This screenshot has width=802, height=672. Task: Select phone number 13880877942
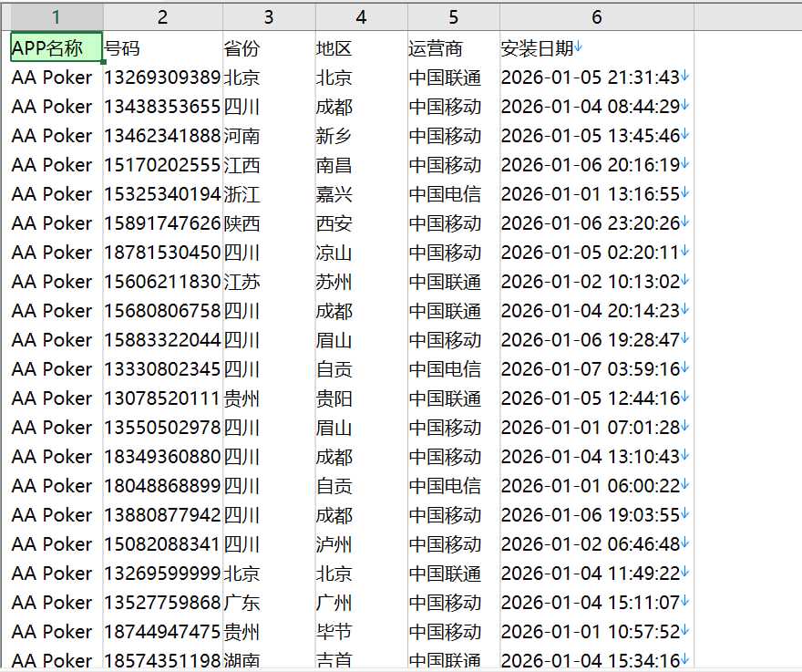tap(162, 515)
